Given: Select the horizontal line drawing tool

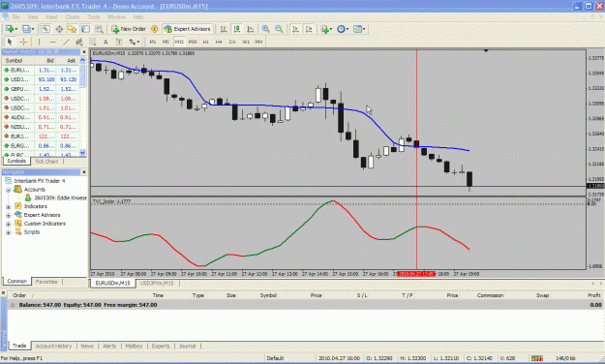Looking at the screenshot, I should (53, 42).
